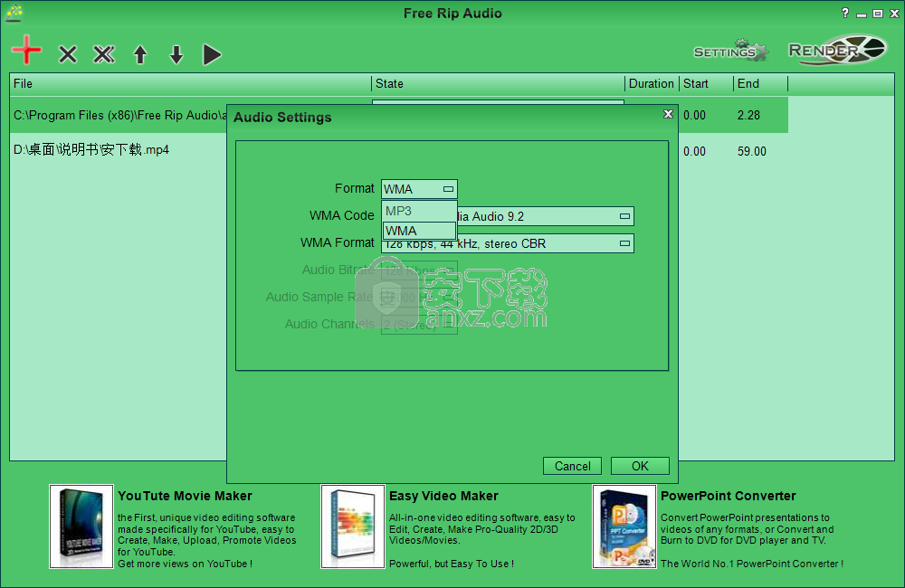Viewport: 905px width, 588px height.
Task: Click the remove selected file X icon
Action: tap(68, 55)
